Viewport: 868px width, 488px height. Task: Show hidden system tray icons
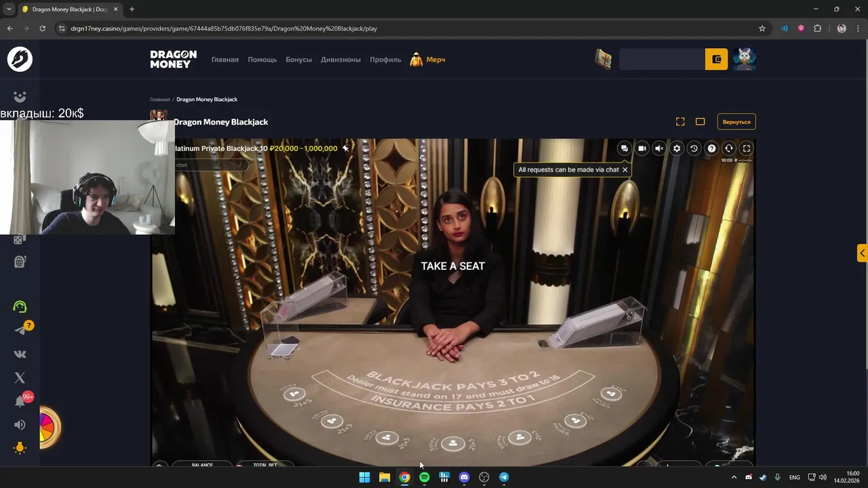point(734,477)
